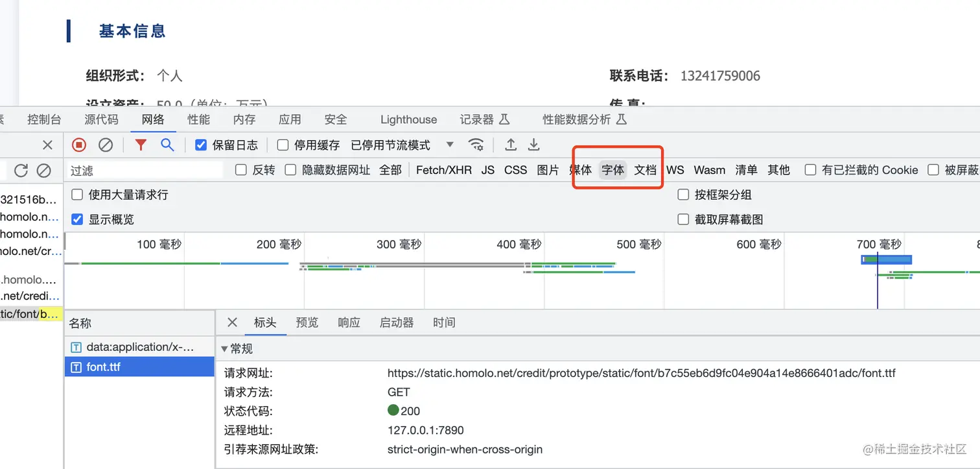Refresh the search results
Screen dimensions: 980x469
pyautogui.click(x=21, y=170)
